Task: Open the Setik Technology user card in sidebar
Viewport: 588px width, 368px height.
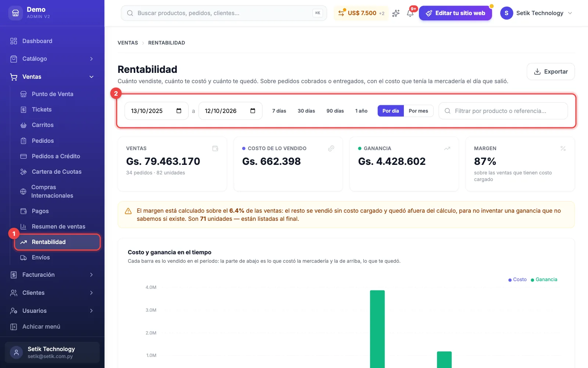Action: click(x=52, y=353)
